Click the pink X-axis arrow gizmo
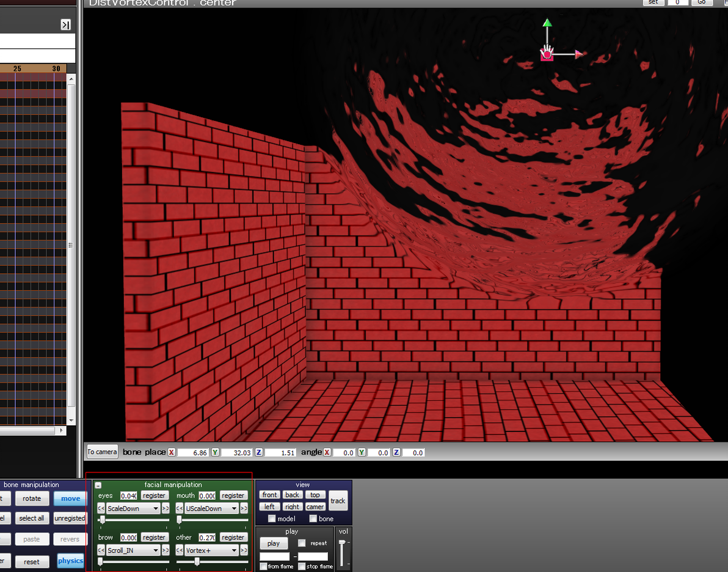 [579, 54]
